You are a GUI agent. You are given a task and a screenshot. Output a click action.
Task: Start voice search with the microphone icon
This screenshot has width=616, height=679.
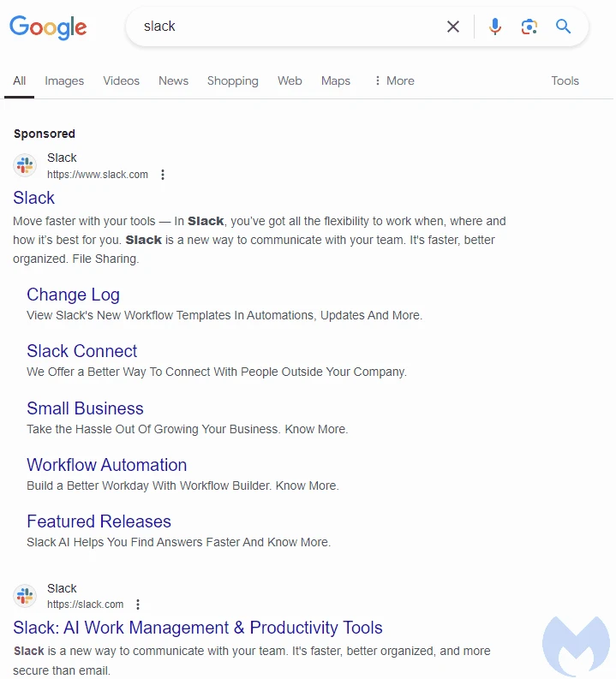(494, 27)
